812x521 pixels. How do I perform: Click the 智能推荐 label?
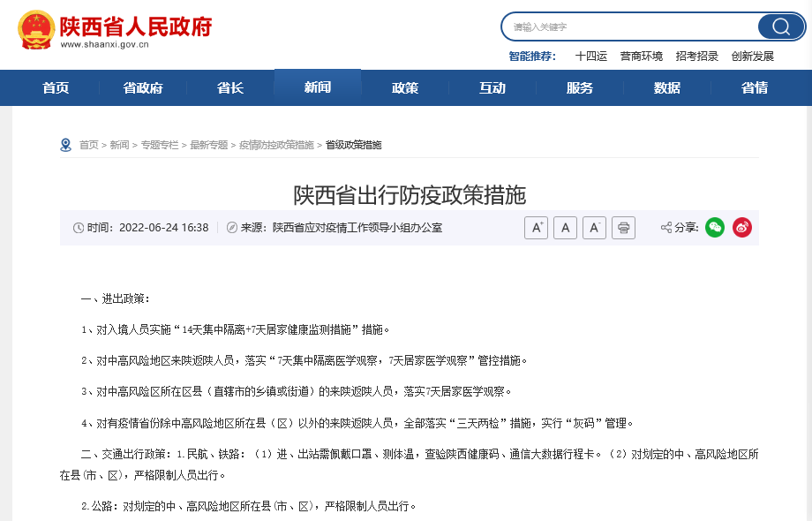click(x=532, y=56)
